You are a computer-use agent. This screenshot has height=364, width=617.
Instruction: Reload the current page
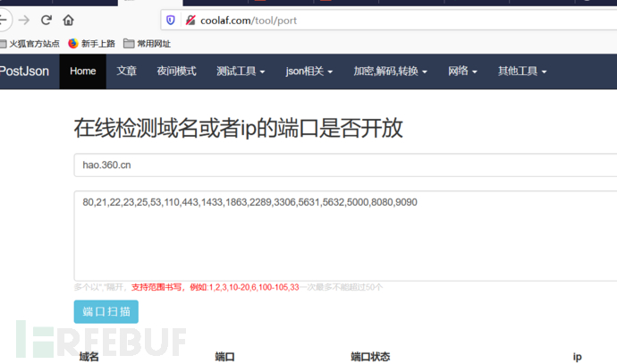click(46, 20)
